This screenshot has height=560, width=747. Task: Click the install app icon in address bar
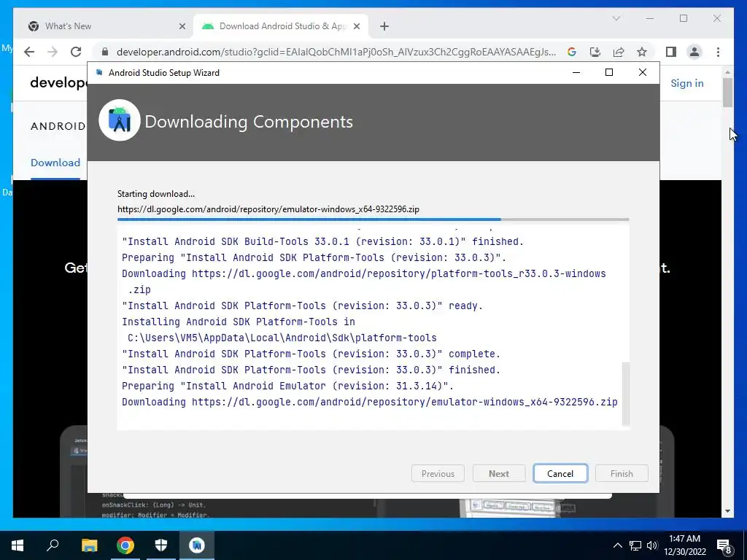(x=595, y=52)
